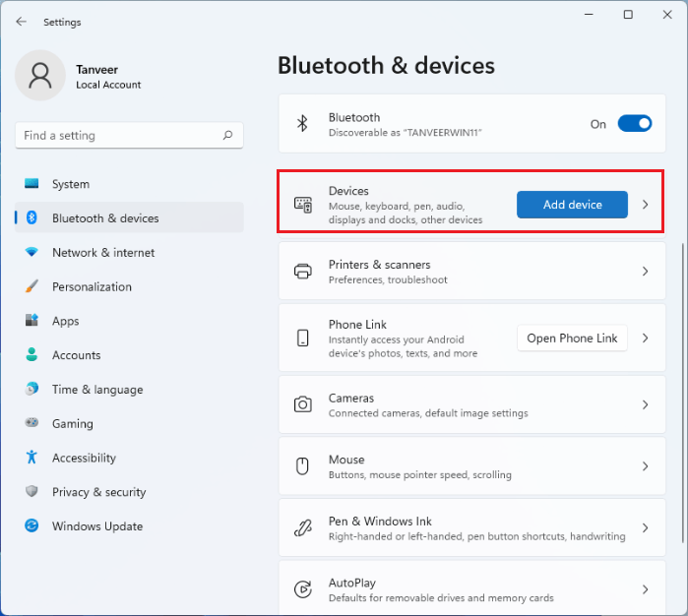Click the vertical scrollbar in content pane
This screenshot has height=616, width=688.
683,393
